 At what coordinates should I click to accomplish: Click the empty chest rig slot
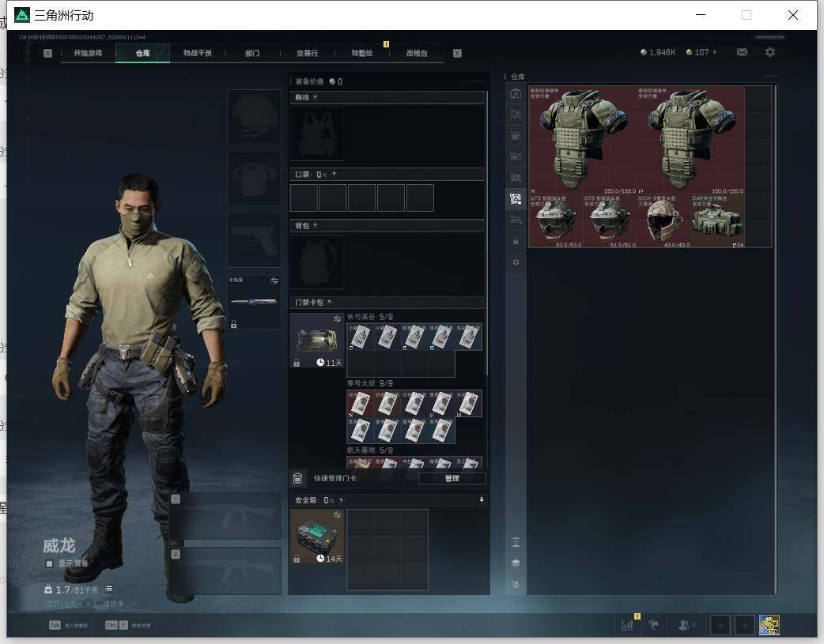tap(317, 134)
